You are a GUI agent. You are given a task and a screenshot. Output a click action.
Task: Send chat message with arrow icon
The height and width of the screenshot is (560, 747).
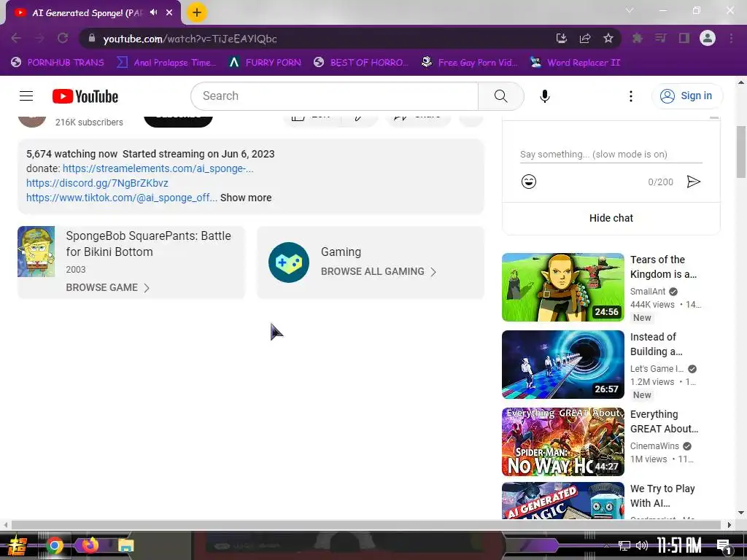pos(694,182)
